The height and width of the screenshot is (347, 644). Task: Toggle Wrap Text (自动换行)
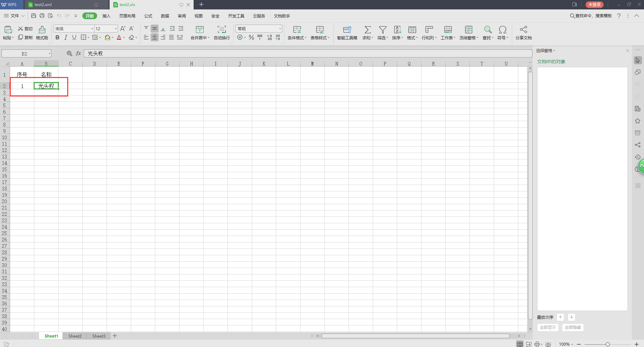coord(222,33)
